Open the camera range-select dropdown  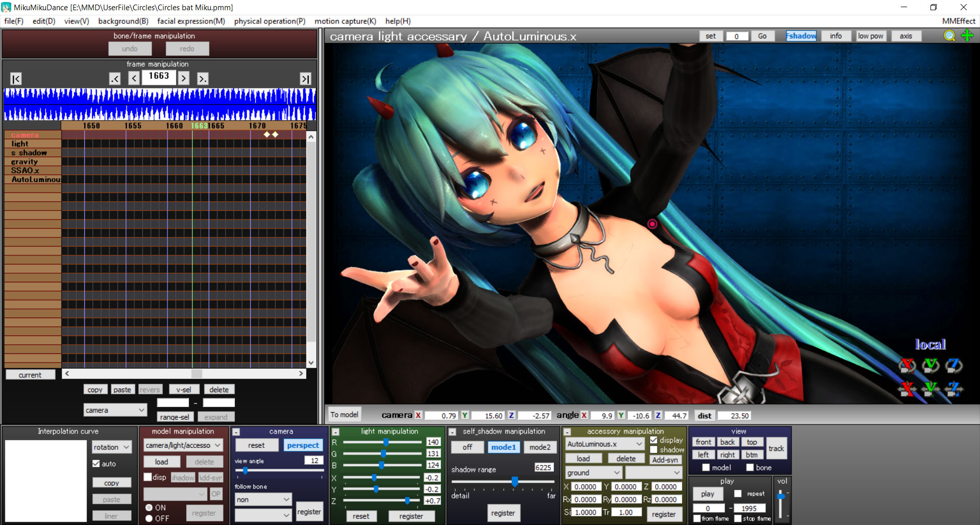pyautogui.click(x=115, y=410)
